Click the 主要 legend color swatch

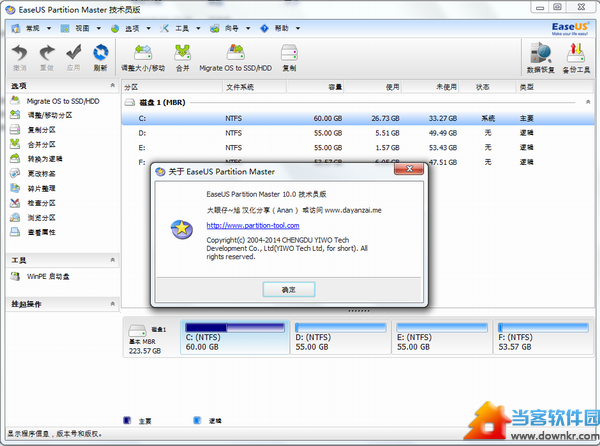(x=127, y=420)
